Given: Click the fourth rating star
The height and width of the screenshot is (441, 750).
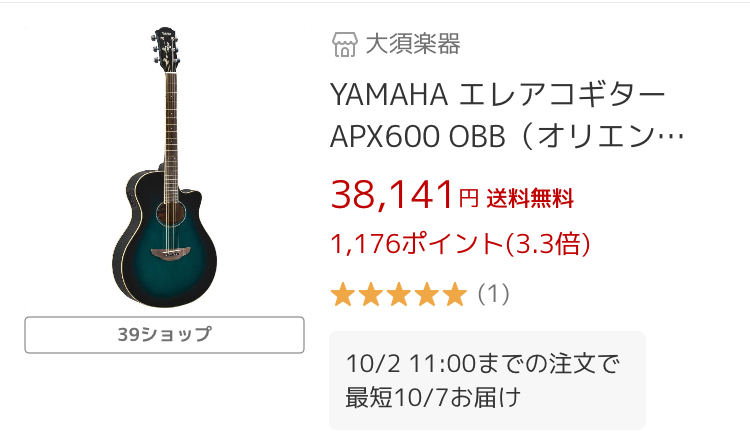Looking at the screenshot, I should tap(427, 294).
